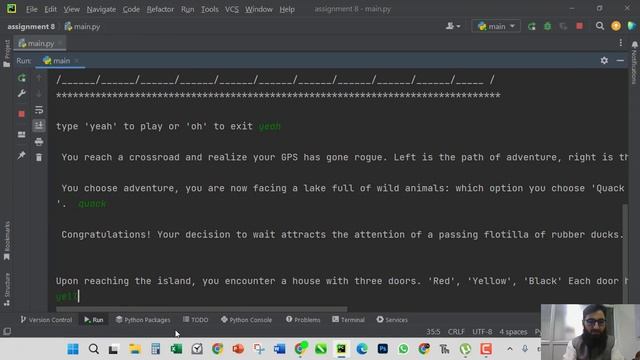Open Problems tool window

tap(303, 320)
